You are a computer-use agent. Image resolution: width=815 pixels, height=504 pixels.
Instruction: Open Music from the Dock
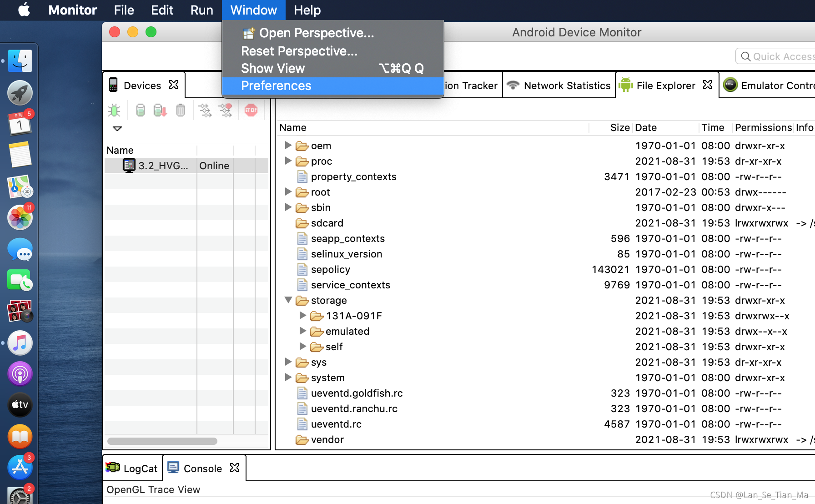click(20, 343)
